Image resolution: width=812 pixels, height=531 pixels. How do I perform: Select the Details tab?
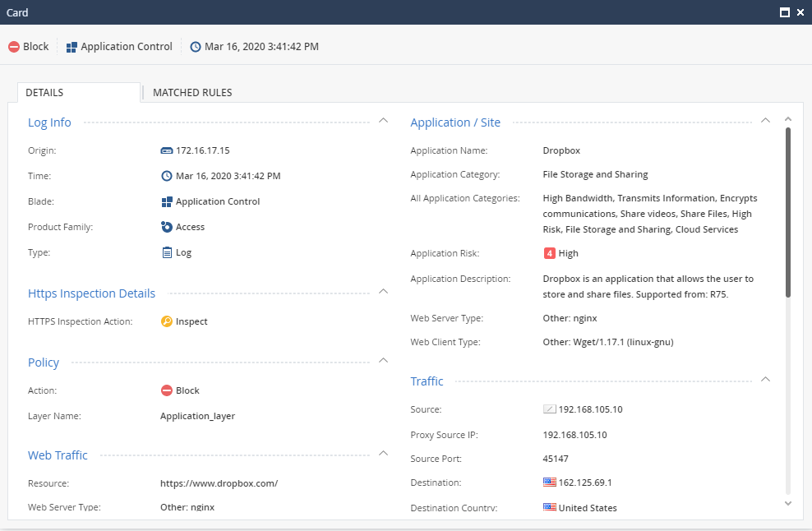[45, 93]
